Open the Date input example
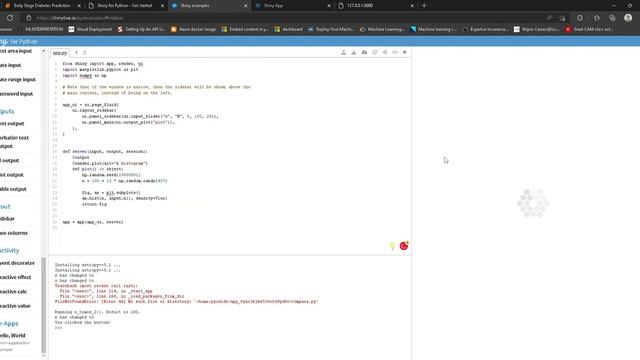The image size is (640, 360). pyautogui.click(x=11, y=65)
